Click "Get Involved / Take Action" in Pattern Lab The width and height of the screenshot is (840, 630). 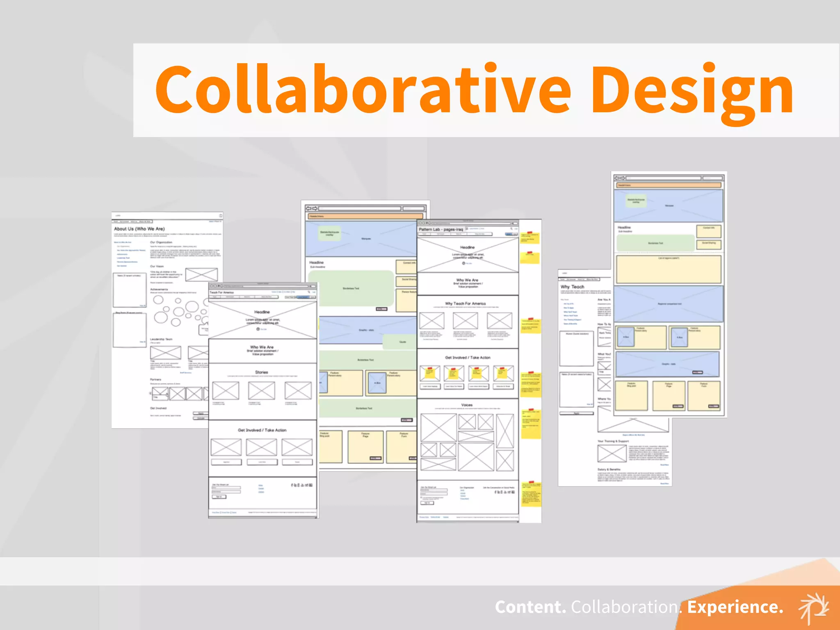[468, 358]
